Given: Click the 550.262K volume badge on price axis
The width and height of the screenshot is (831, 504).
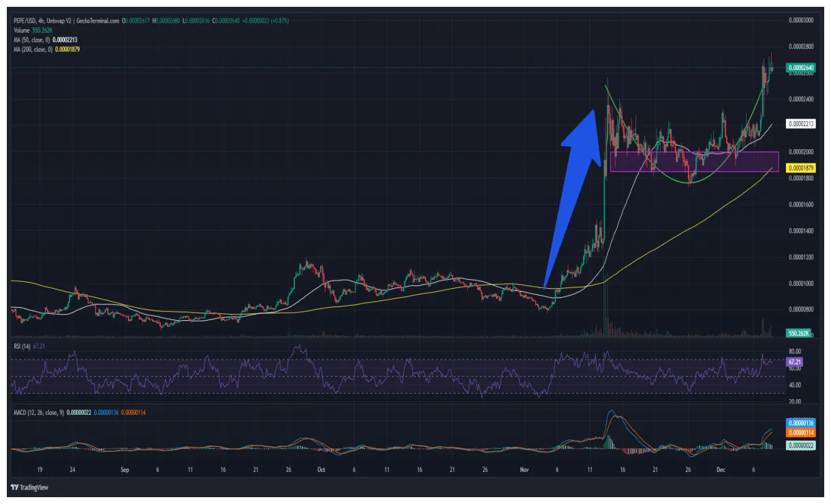Looking at the screenshot, I should coord(798,333).
